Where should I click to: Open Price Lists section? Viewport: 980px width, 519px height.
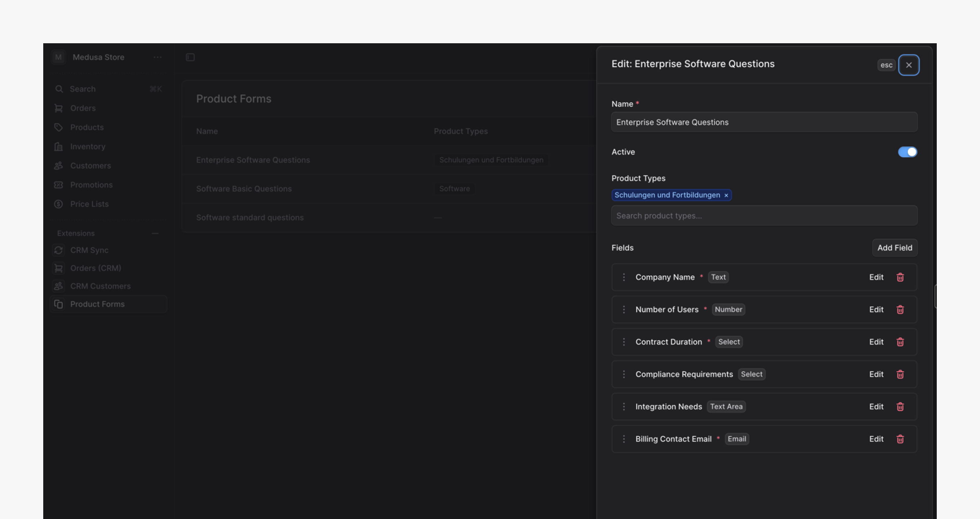(108, 204)
